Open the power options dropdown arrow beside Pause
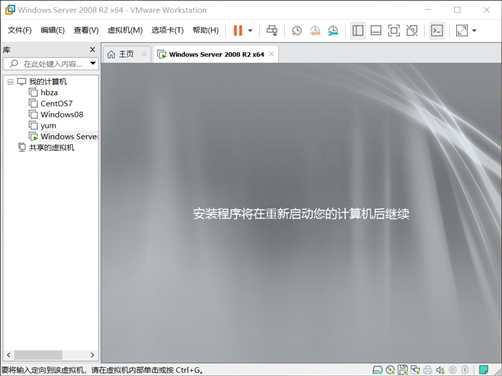 [250, 30]
